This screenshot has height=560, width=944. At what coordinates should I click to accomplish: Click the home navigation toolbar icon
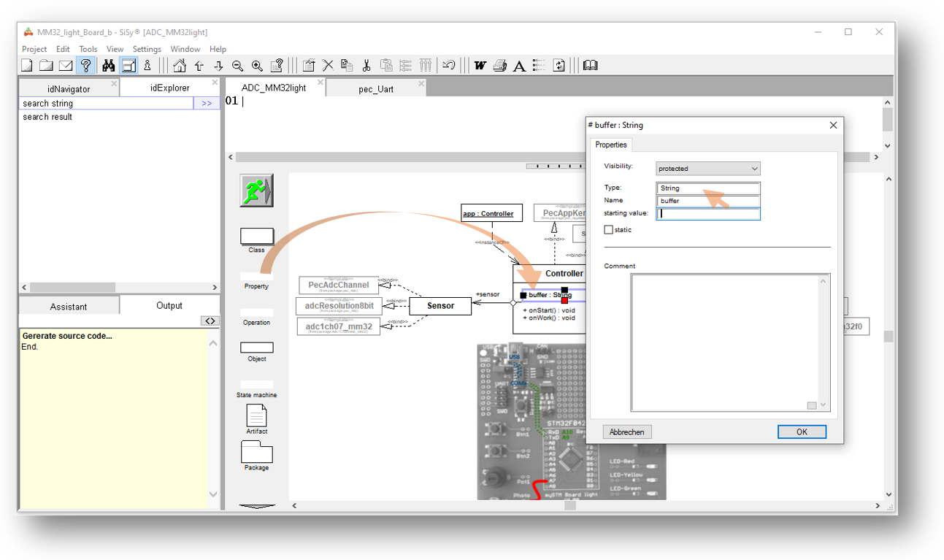[x=180, y=66]
